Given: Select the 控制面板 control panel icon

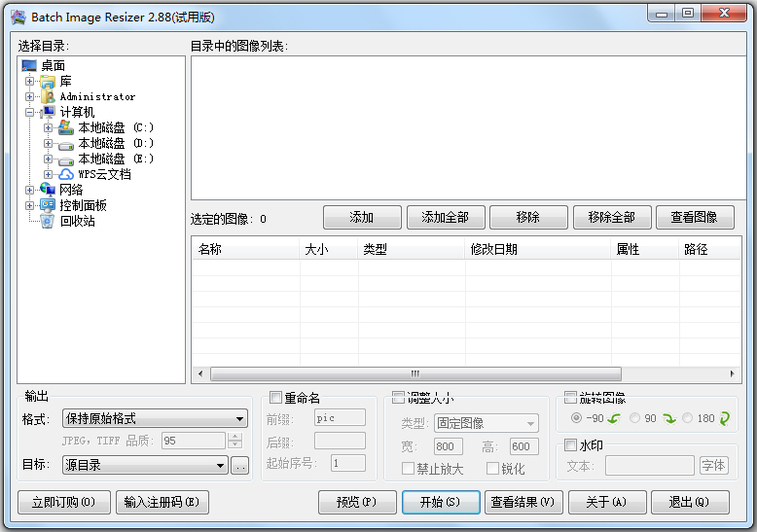Looking at the screenshot, I should point(48,205).
